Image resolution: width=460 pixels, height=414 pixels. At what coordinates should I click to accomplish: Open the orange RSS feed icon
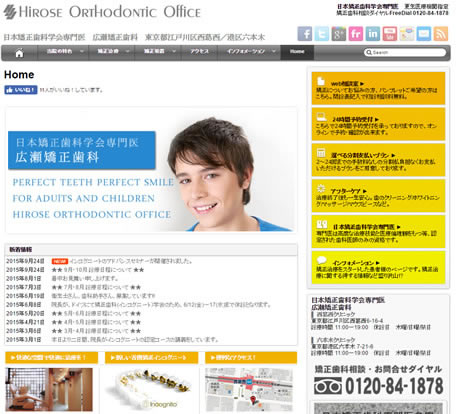(x=441, y=34)
